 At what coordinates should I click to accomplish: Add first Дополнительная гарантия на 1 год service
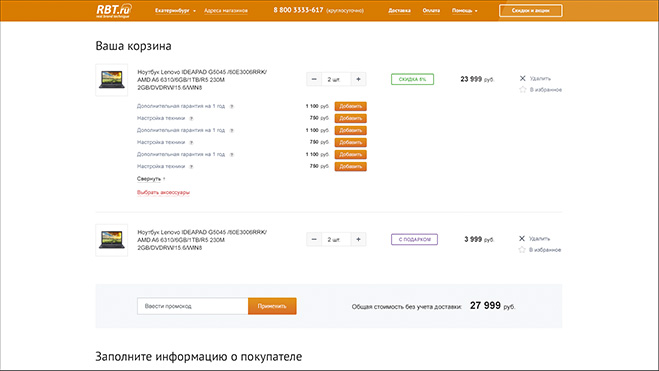click(351, 106)
